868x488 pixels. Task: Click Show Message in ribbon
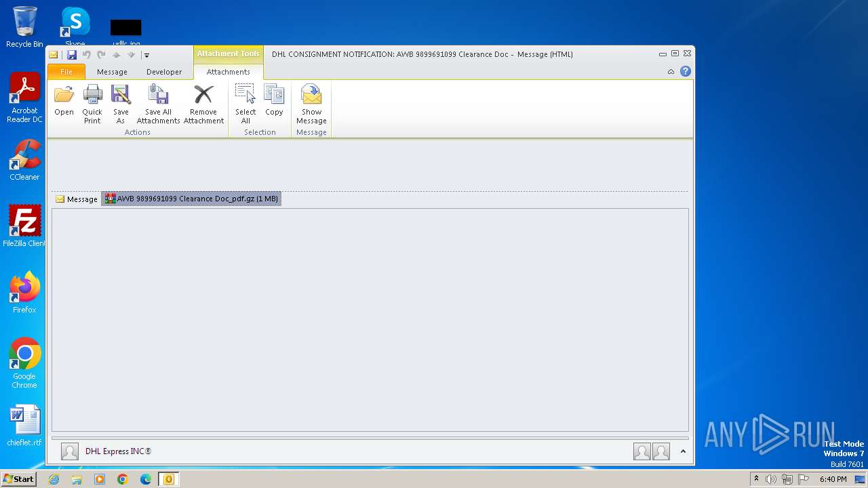311,104
